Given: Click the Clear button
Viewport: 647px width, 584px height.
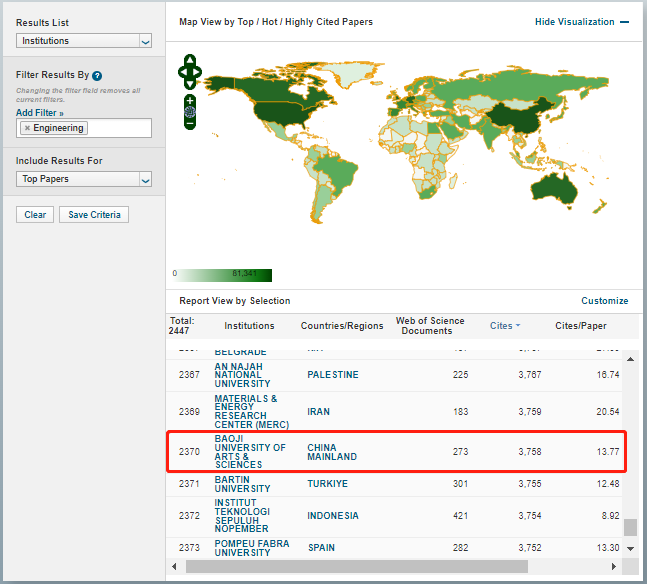Looking at the screenshot, I should (x=35, y=215).
